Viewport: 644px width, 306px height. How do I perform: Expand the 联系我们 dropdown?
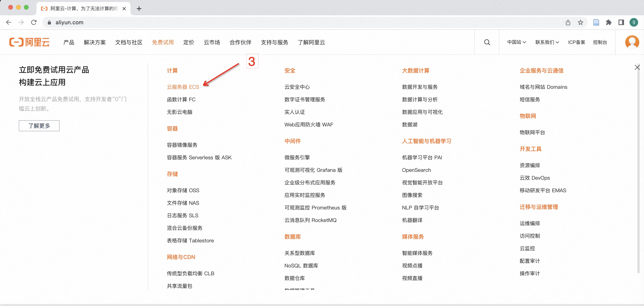(x=547, y=42)
